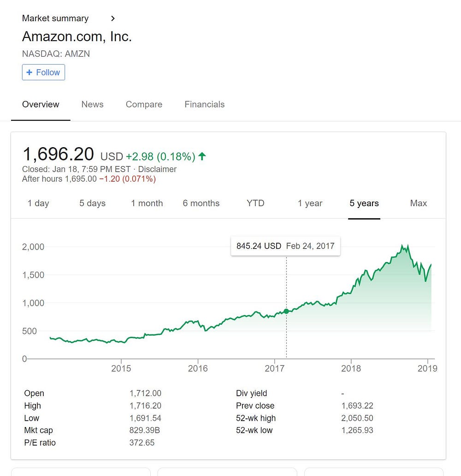Click the green up arrow beside price change
This screenshot has width=461, height=476.
click(x=202, y=156)
